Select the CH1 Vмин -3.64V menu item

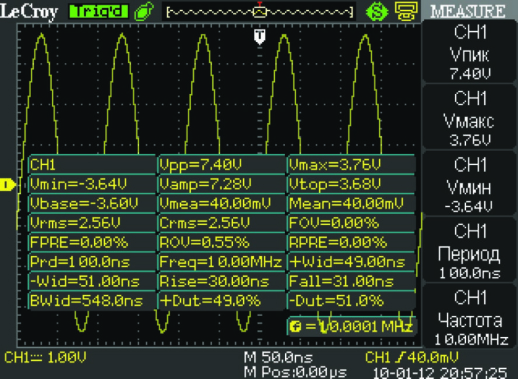coord(470,184)
